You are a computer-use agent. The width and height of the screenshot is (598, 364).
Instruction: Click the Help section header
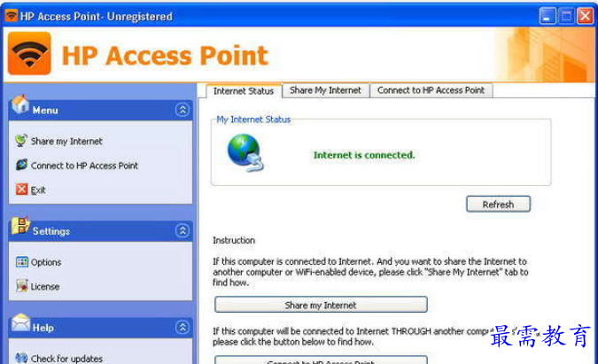click(100, 328)
